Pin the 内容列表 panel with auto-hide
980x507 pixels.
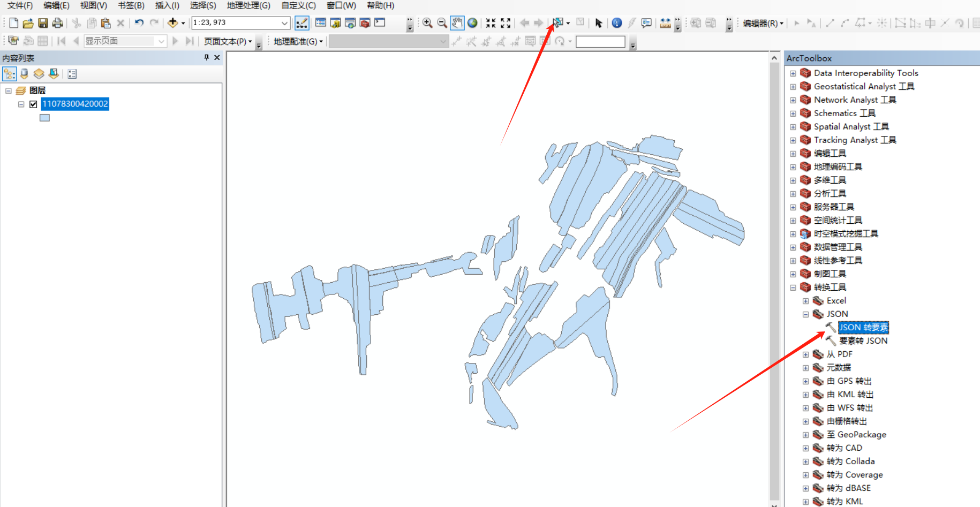point(207,57)
